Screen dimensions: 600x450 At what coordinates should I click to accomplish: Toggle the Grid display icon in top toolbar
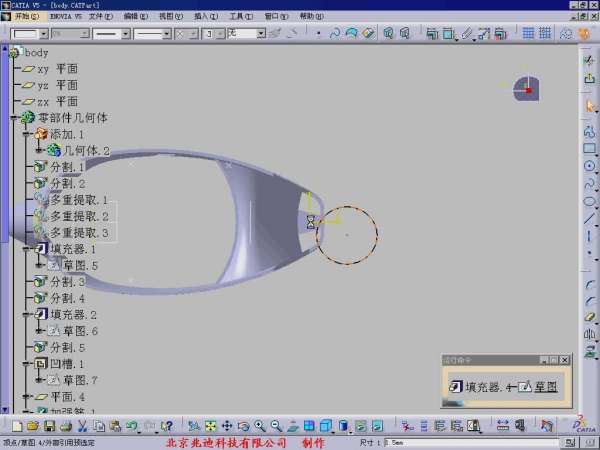coord(528,33)
